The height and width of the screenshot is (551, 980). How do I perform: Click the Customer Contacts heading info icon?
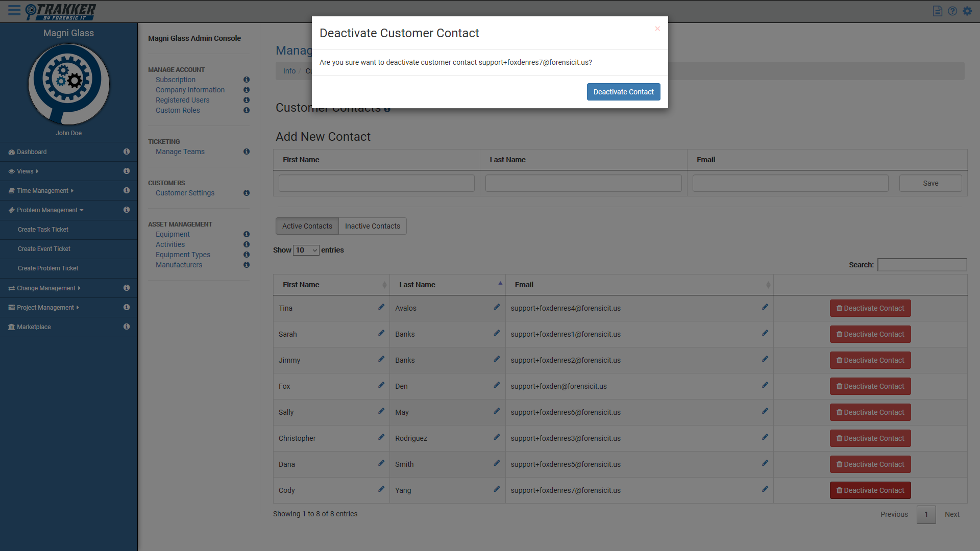[387, 109]
